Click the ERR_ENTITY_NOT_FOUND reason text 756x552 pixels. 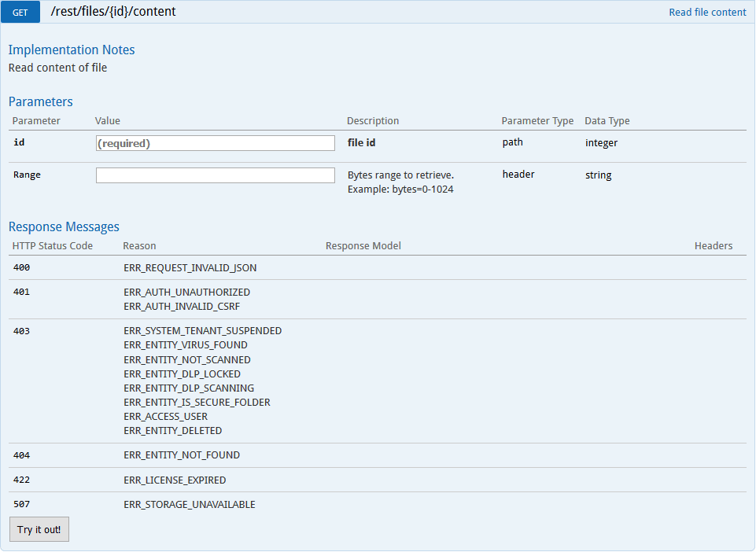pyautogui.click(x=182, y=455)
